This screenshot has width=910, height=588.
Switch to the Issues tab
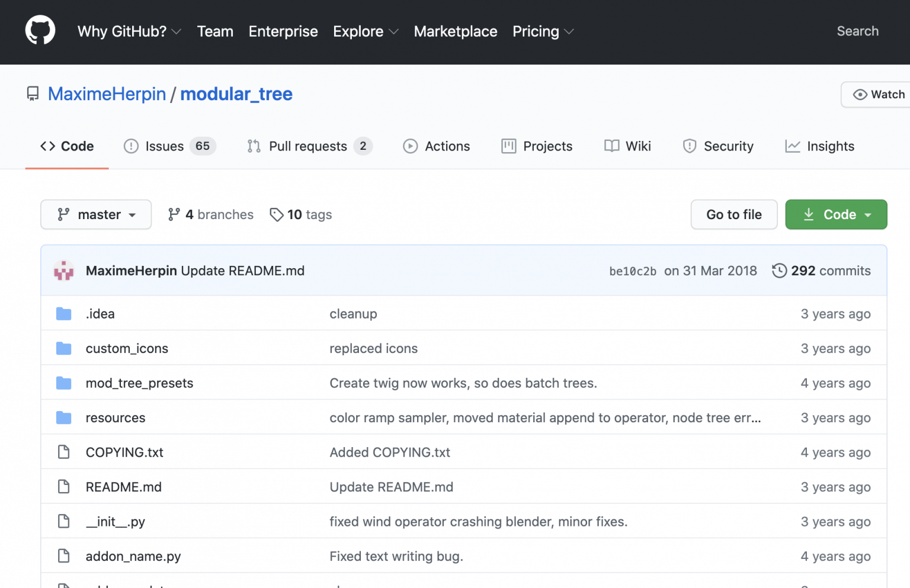click(x=169, y=146)
